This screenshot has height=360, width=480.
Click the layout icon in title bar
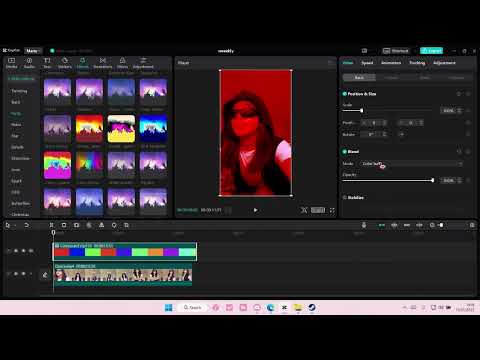364,51
